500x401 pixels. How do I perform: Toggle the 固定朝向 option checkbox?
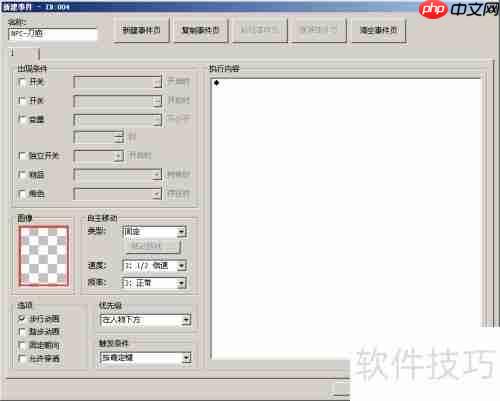click(x=22, y=345)
